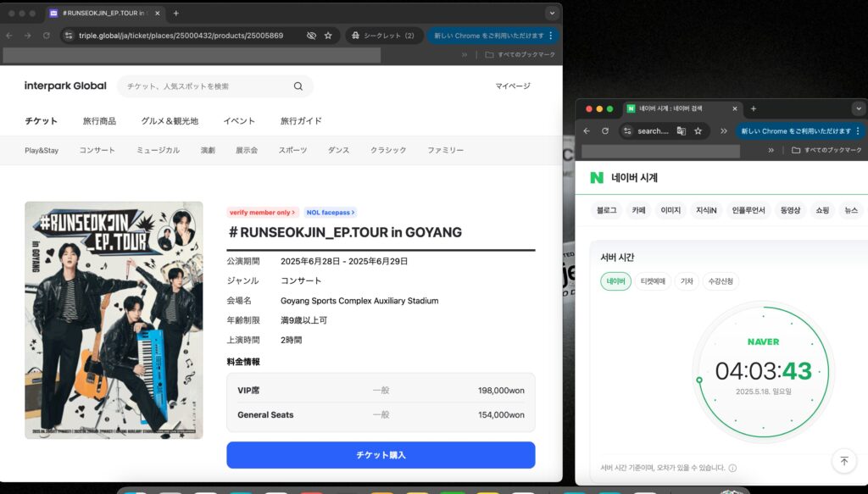Click venue name Goyang Sports Complex Auxiliary Stadium
Viewport: 868px width, 494px height.
click(x=359, y=301)
